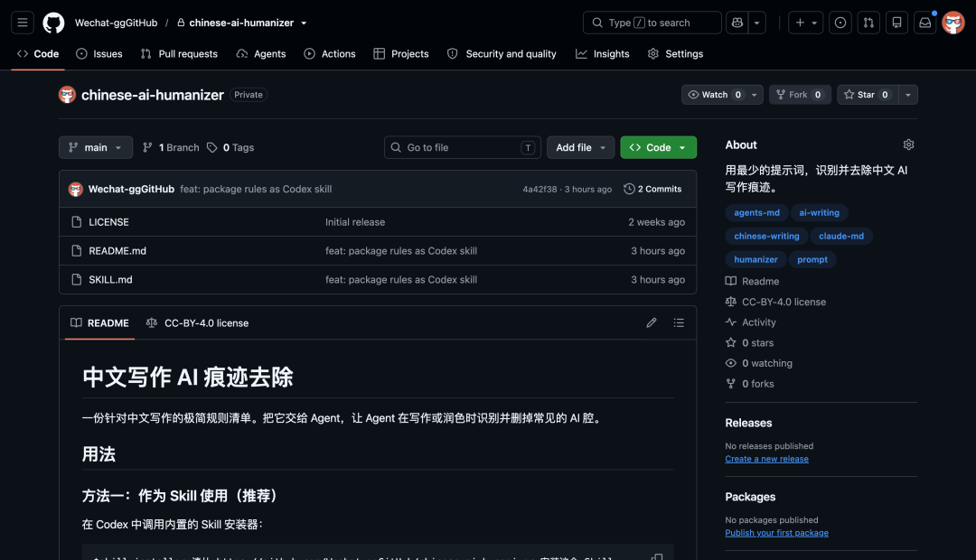Select the CC-BY-4.0 license tab
The width and height of the screenshot is (976, 560).
click(x=197, y=323)
